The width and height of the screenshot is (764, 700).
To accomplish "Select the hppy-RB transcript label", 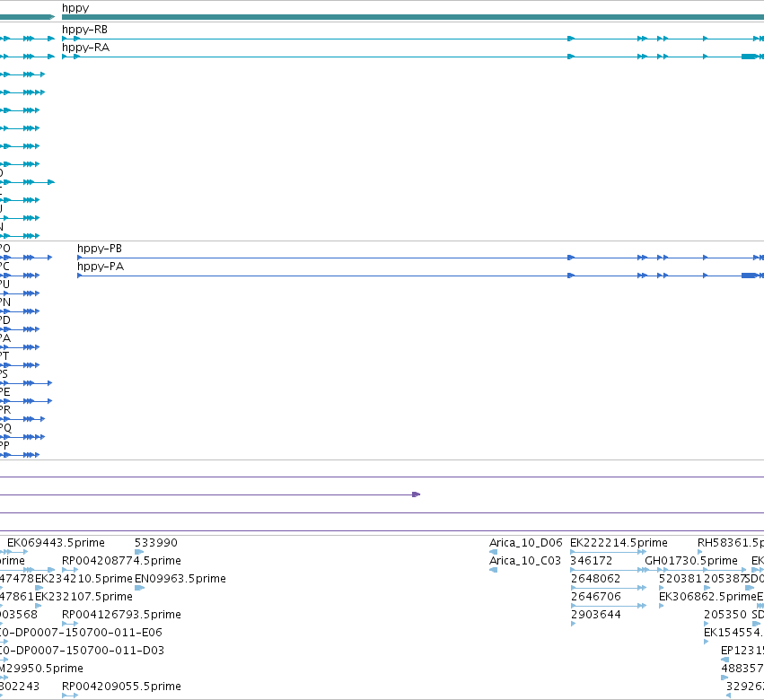I will point(84,30).
